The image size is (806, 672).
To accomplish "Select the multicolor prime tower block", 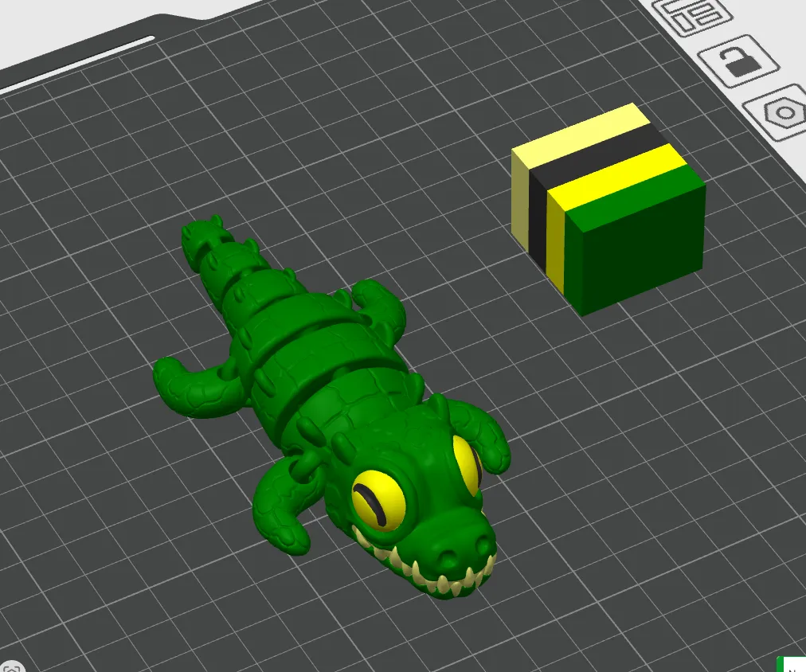I will pyautogui.click(x=608, y=208).
